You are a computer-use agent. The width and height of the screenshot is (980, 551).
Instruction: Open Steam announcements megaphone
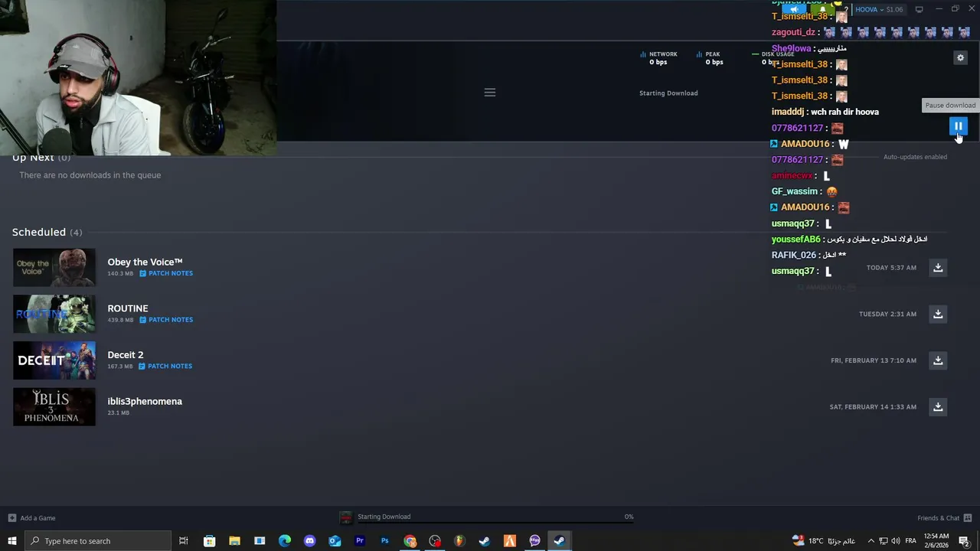click(795, 9)
